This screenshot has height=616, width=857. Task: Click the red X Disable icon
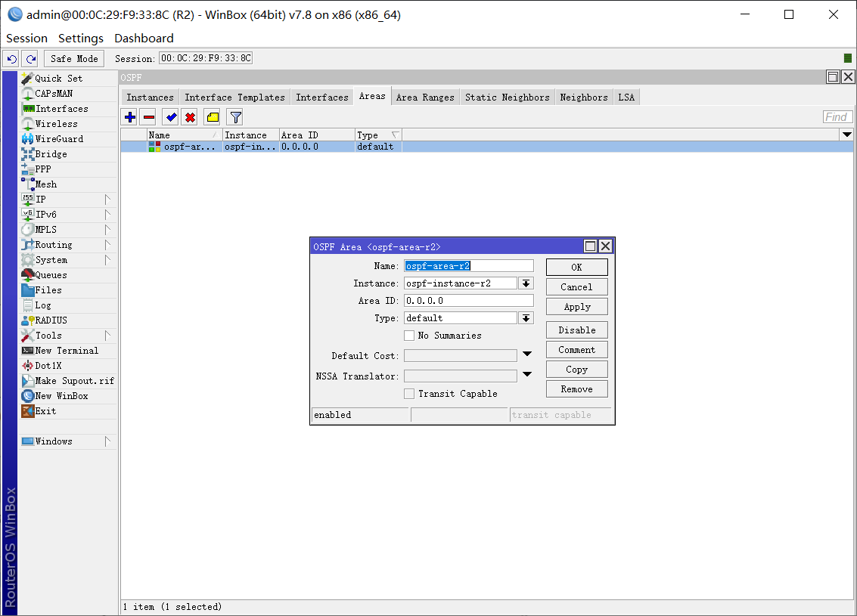(x=190, y=117)
